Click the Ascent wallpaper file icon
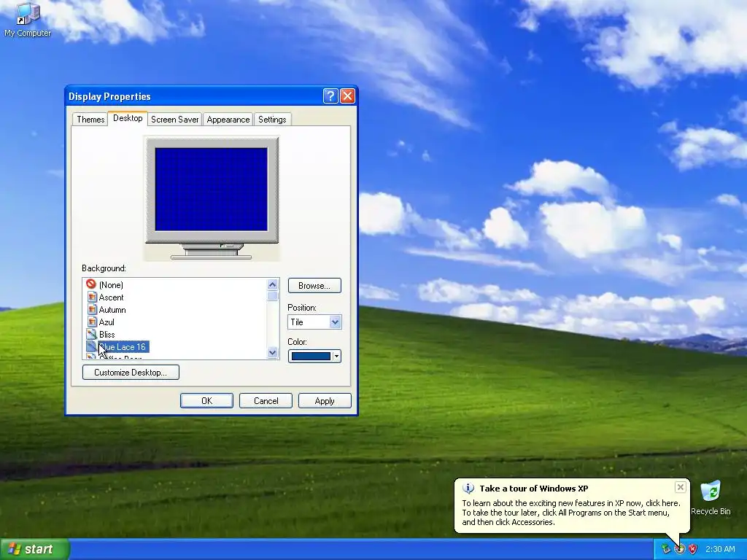The width and height of the screenshot is (747, 560). click(92, 297)
